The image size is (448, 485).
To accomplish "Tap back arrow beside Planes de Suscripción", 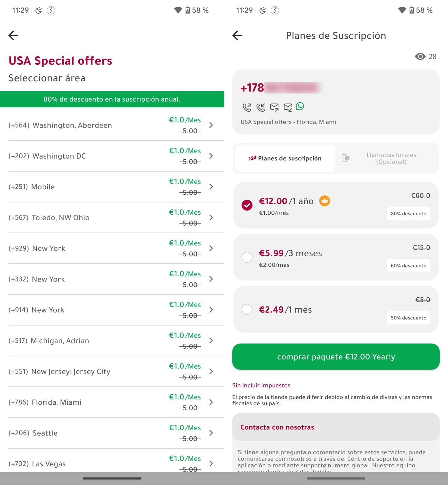I will tap(237, 35).
